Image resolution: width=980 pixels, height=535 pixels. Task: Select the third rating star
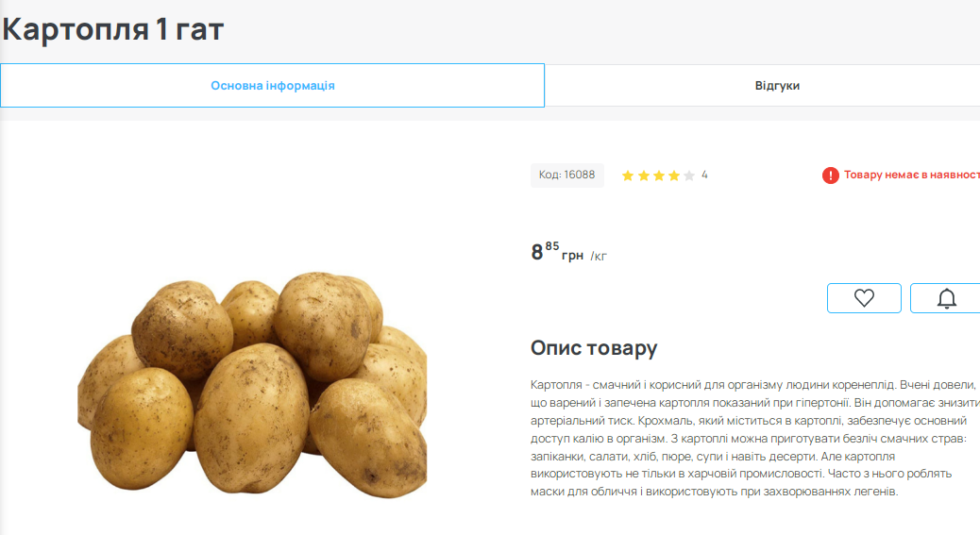coord(659,176)
